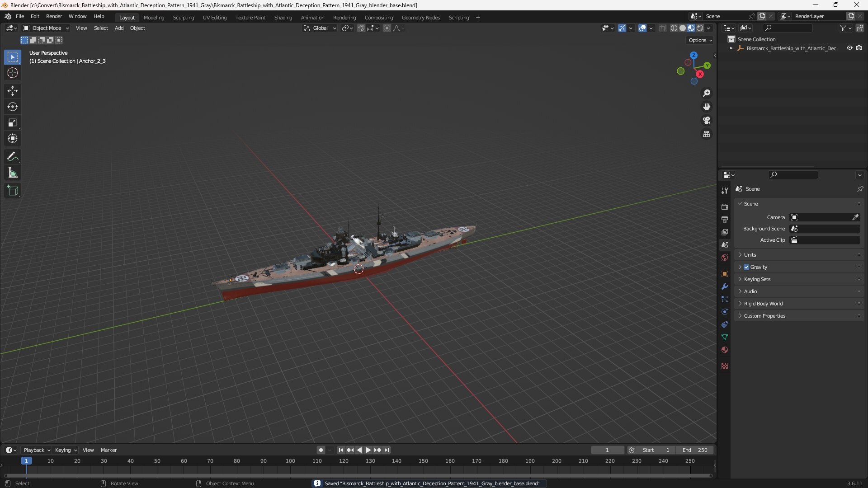Toggle viewport gizmos display
The height and width of the screenshot is (488, 868).
pyautogui.click(x=622, y=28)
